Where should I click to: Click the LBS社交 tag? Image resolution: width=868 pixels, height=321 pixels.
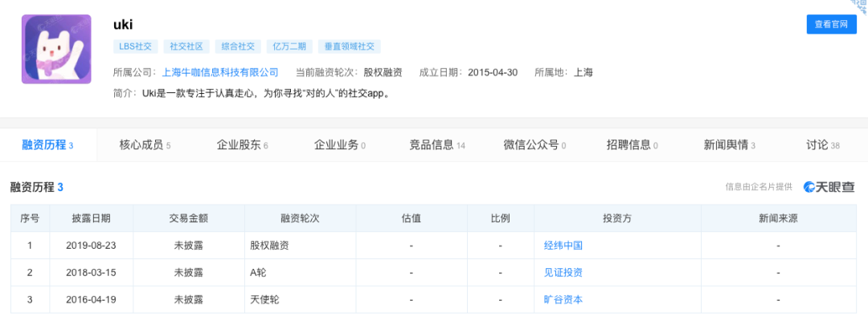click(136, 47)
